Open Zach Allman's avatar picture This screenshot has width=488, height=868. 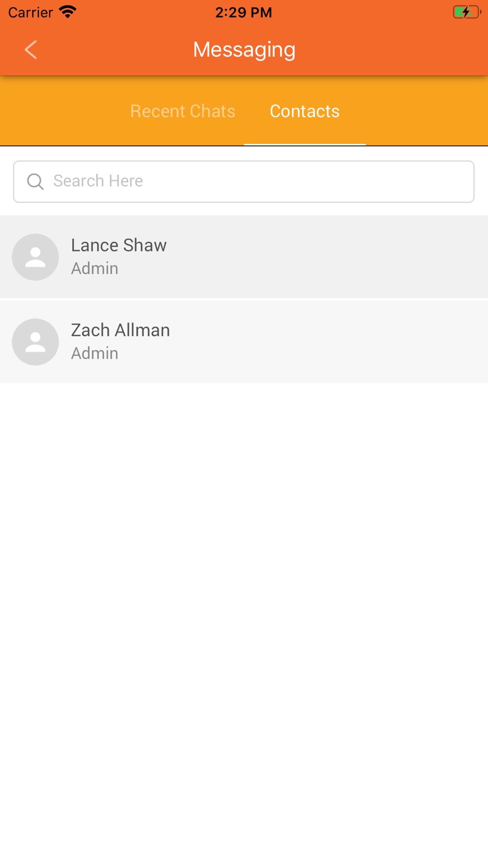[x=35, y=342]
